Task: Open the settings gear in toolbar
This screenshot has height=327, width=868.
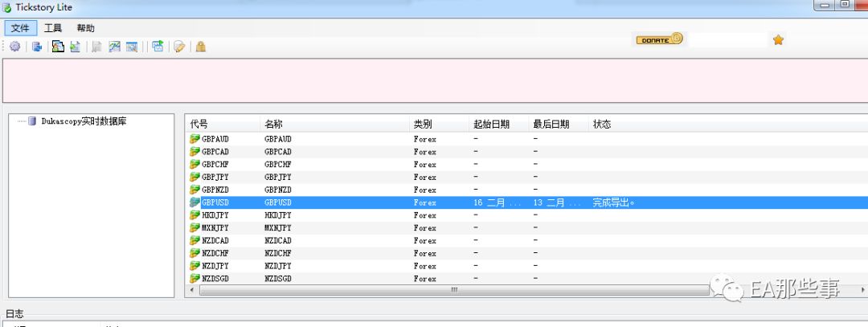Action: point(15,47)
